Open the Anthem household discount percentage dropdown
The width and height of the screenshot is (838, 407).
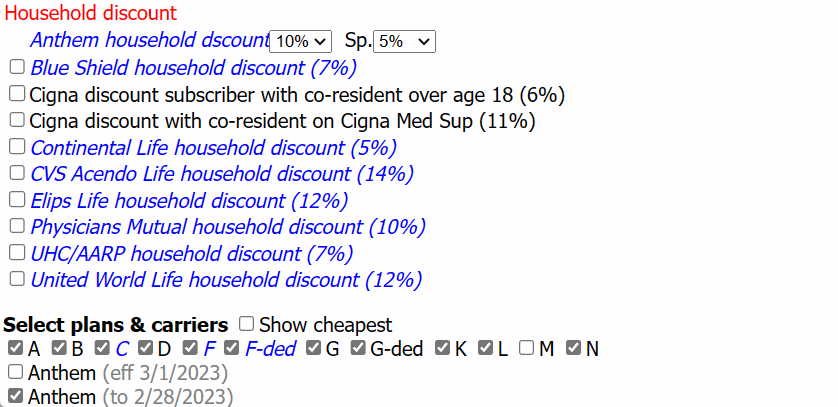(x=300, y=42)
